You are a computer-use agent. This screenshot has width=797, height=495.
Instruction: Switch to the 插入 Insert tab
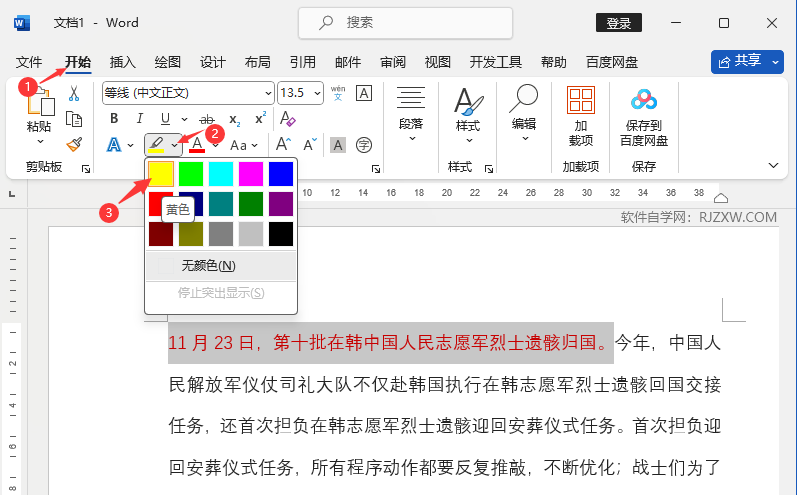click(x=123, y=63)
